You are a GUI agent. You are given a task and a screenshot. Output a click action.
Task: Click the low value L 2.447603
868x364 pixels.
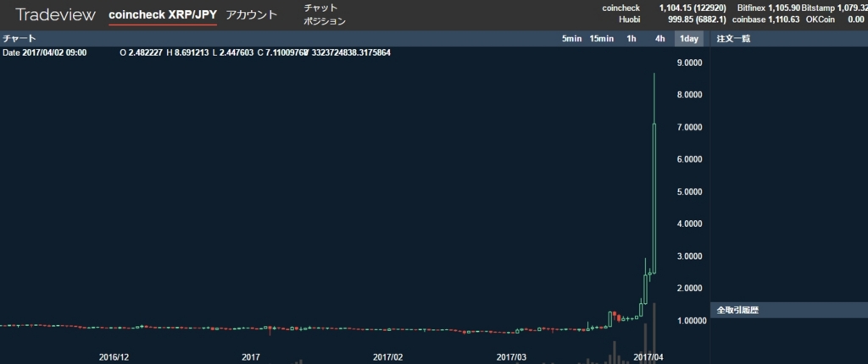[233, 53]
